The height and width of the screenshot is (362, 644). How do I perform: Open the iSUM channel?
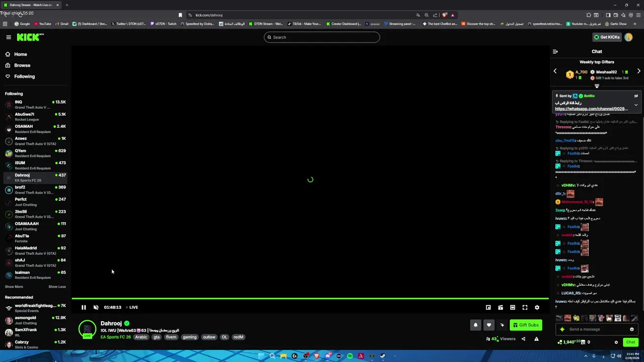35,165
